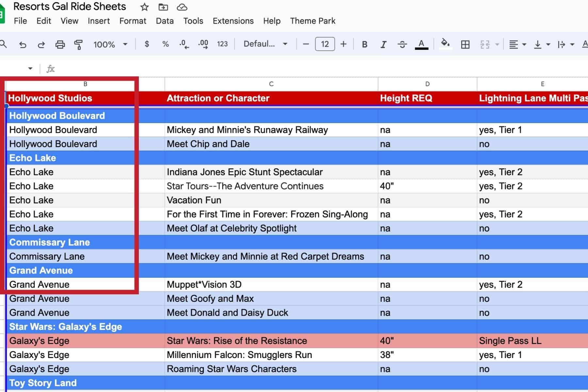Expand vertical align options arrow

pos(548,44)
